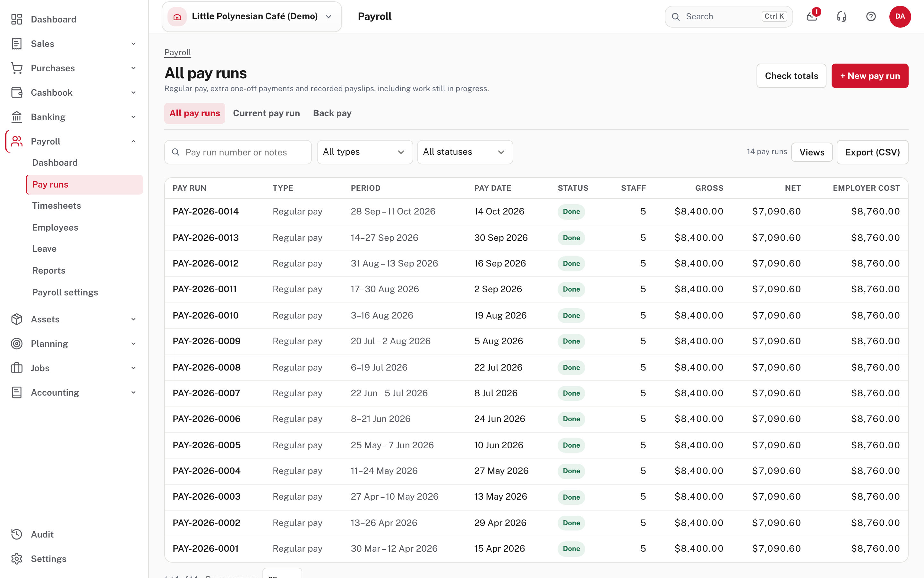Switch to the Back pay tab
924x578 pixels.
pos(332,113)
